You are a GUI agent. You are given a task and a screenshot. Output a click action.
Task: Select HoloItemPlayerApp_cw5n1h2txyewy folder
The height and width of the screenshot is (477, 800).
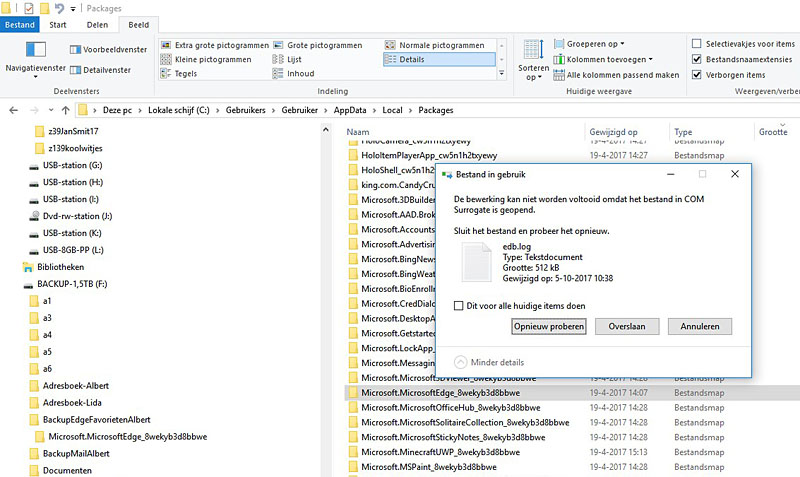(x=429, y=155)
